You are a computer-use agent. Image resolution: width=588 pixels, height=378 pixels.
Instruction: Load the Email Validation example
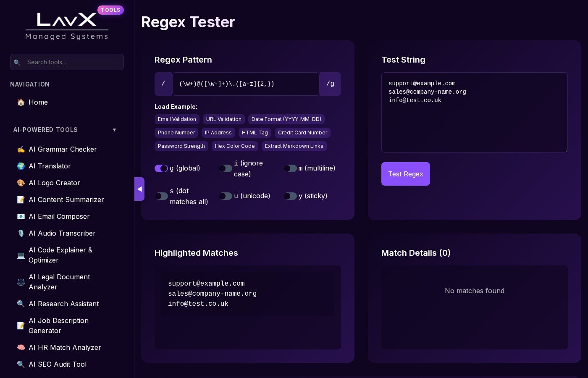point(177,119)
